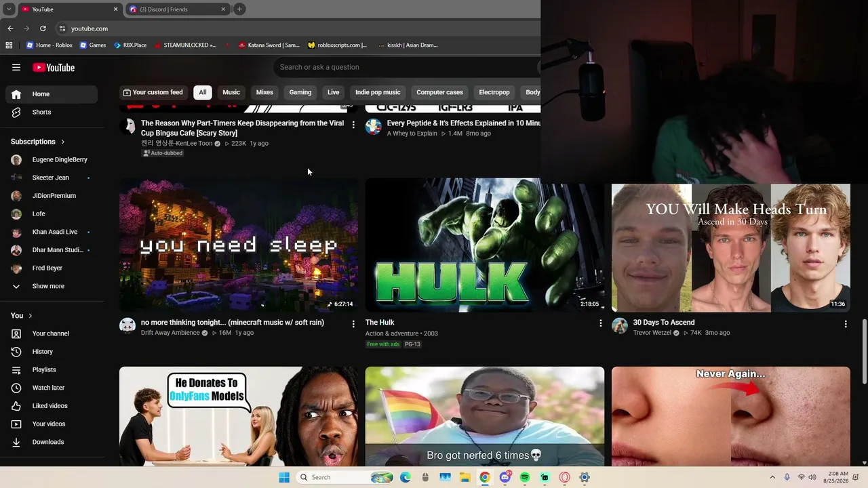Select the Indie pop music filter chip

click(378, 92)
